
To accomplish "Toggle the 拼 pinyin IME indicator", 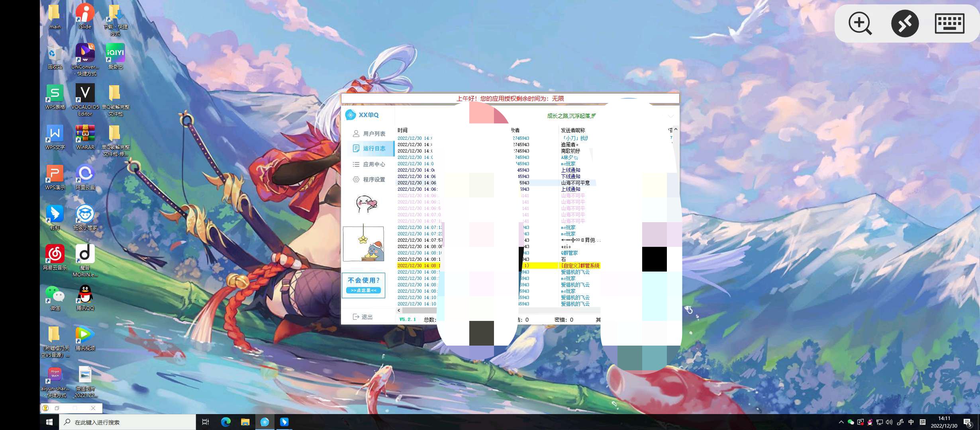I will (923, 422).
